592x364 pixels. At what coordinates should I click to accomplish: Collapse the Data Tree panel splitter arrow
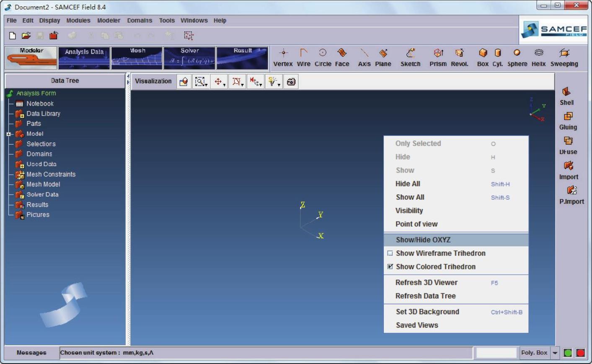[x=128, y=77]
